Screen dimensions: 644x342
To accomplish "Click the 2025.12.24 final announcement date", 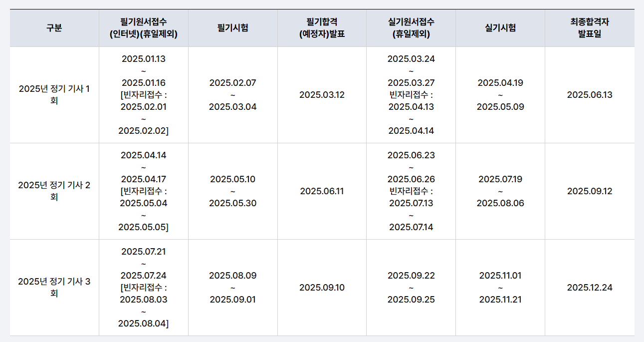I will (x=589, y=288).
